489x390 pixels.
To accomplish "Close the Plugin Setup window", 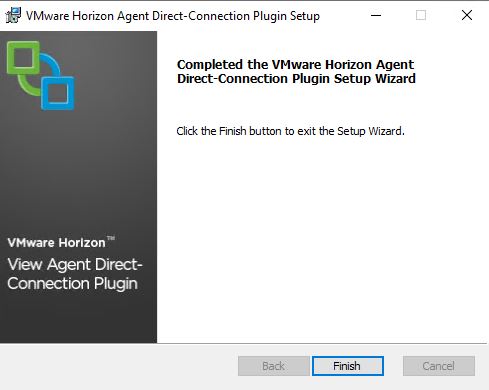I will click(467, 15).
